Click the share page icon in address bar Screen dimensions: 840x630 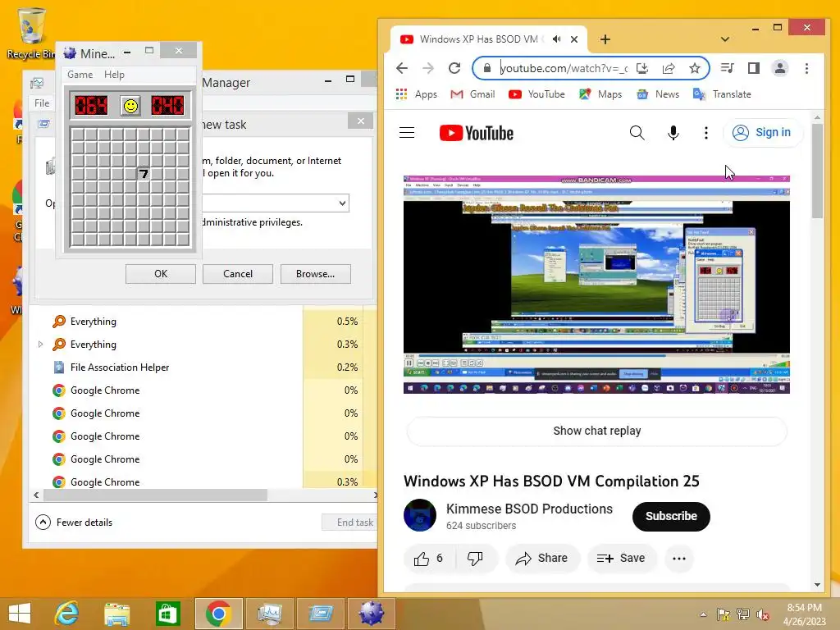[668, 68]
